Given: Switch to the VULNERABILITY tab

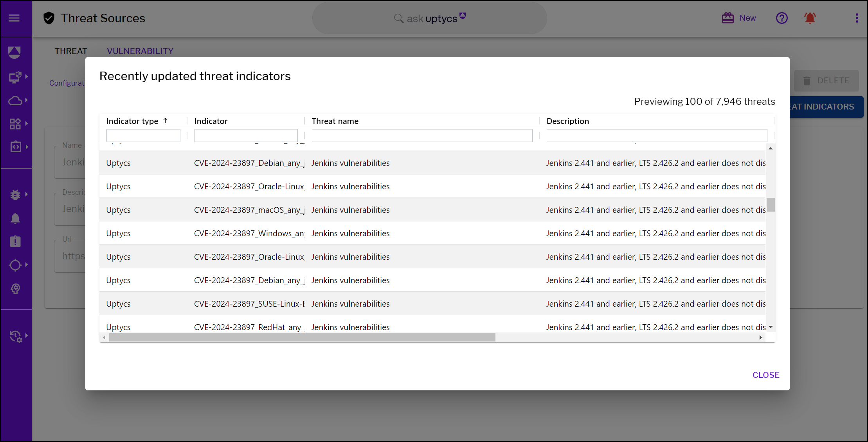Looking at the screenshot, I should pyautogui.click(x=140, y=51).
